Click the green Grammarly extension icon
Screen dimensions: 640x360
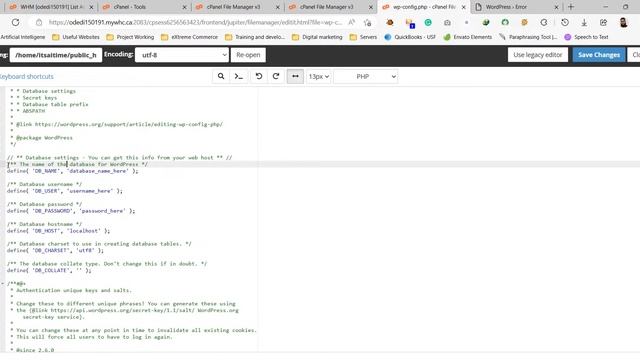428,22
